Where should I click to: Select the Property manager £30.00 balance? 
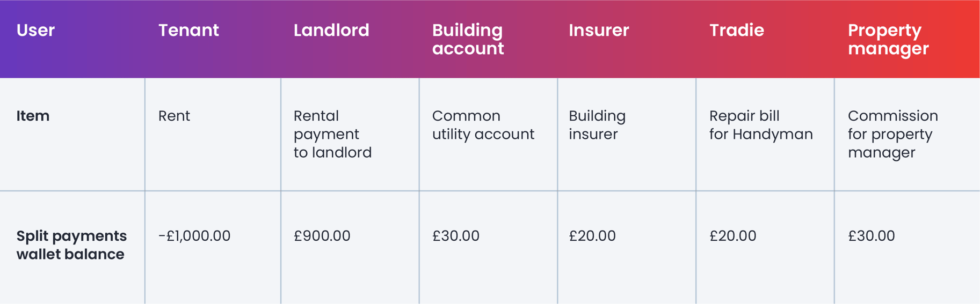pos(871,236)
